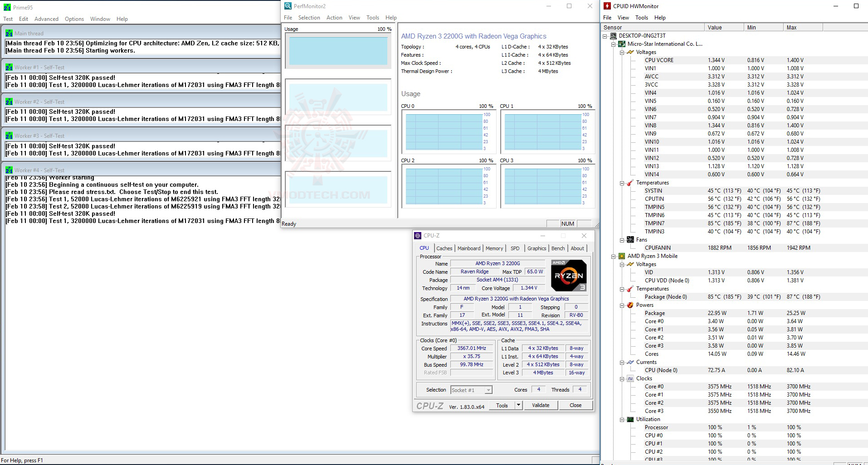Click the Temperatures thermometer icon under Micro-Star node
This screenshot has height=465, width=868.
630,183
